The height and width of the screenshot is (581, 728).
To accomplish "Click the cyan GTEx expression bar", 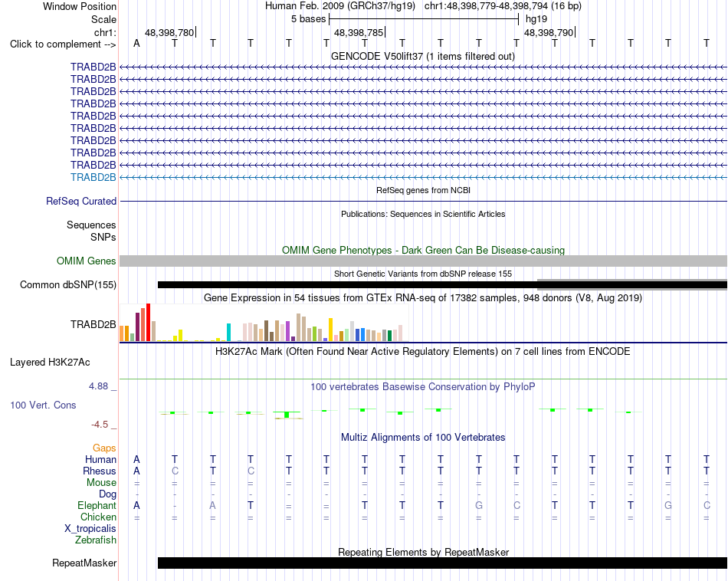I will (229, 333).
